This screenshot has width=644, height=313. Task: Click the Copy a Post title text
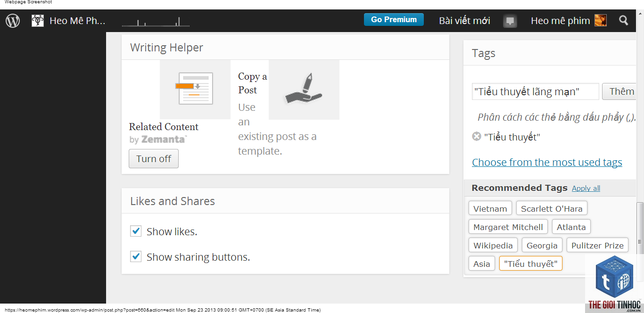point(252,83)
